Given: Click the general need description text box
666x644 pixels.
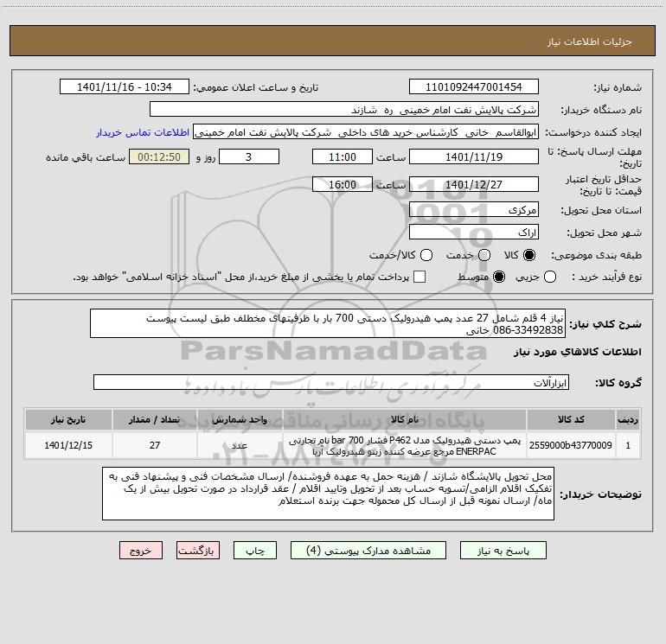Looking at the screenshot, I should click(328, 323).
